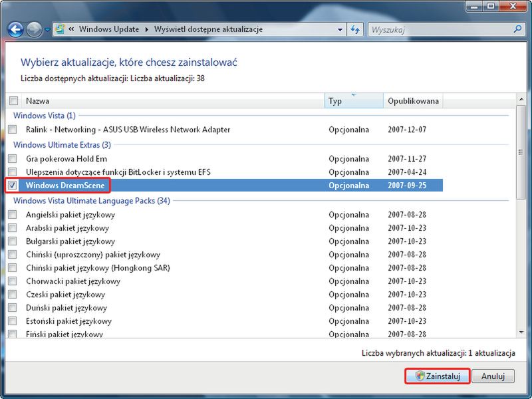Select Ralink - Networking - ASUS USB Wireless row name
Image resolution: width=532 pixels, height=399 pixels.
[x=128, y=129]
